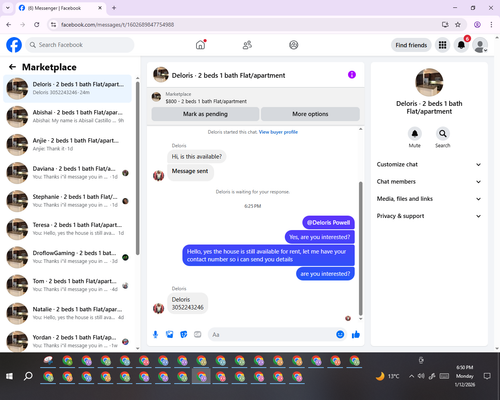Click the Find friends button

pos(411,45)
